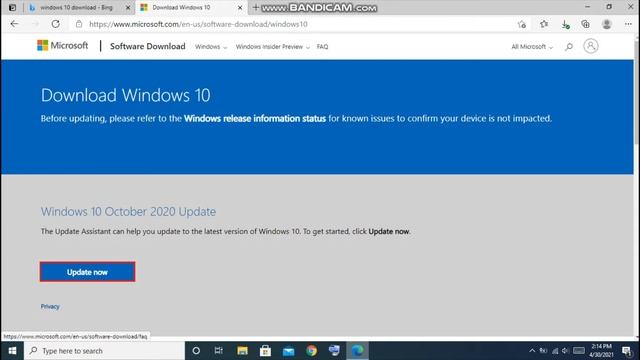Open the clock showing 2:14 PM
Viewport: 640px width, 360px height.
pos(601,351)
